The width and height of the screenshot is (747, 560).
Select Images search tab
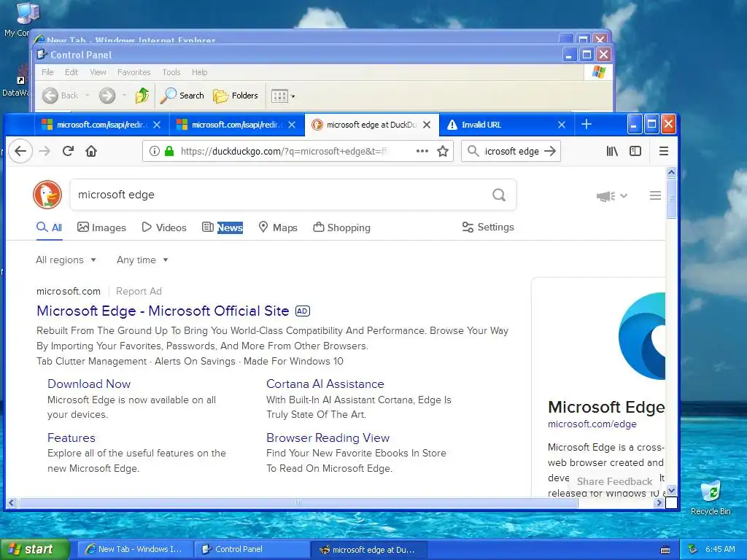(x=101, y=227)
